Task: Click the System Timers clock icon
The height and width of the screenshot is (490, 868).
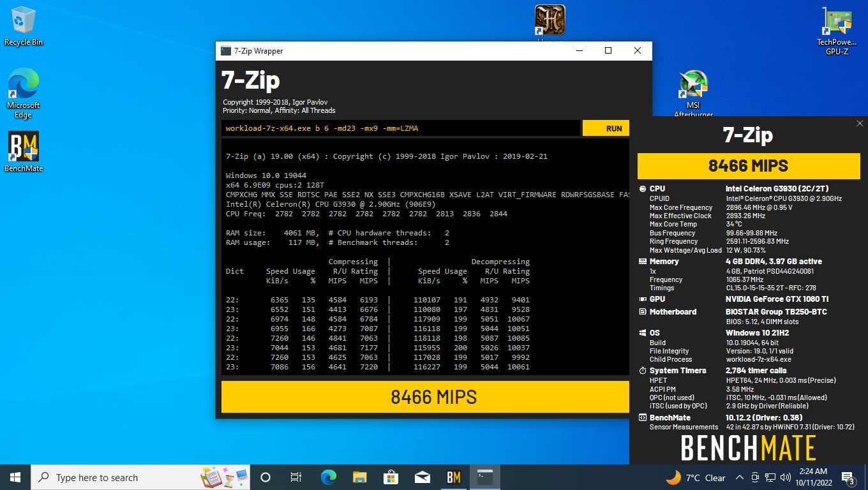Action: (643, 371)
